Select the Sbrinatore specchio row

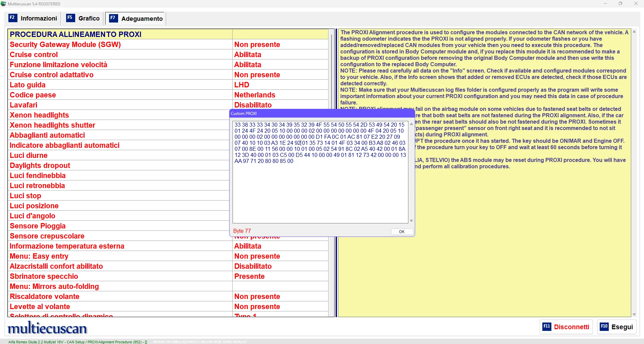click(168, 276)
